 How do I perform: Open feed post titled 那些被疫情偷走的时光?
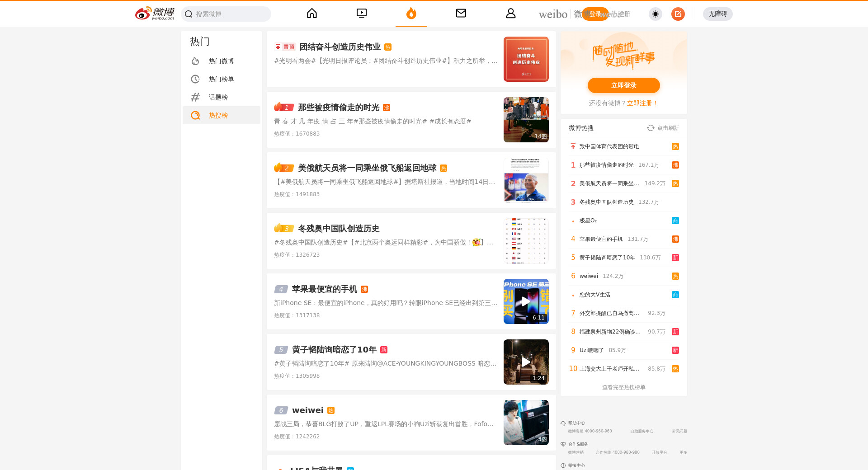[339, 108]
